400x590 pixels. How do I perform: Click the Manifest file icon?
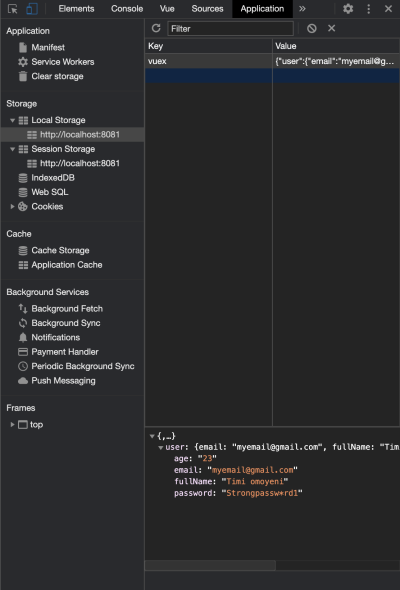pyautogui.click(x=23, y=47)
